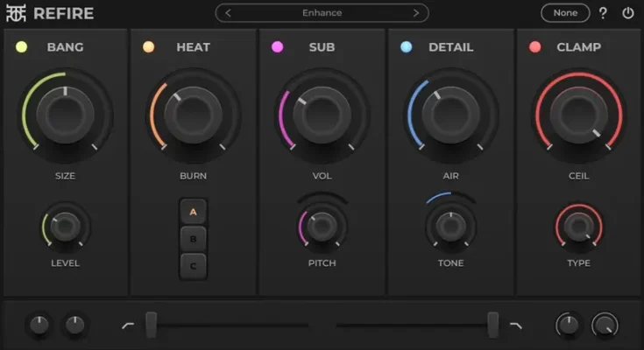Viewport: 644px width, 350px height.
Task: Click the BANG module title
Action: point(66,47)
